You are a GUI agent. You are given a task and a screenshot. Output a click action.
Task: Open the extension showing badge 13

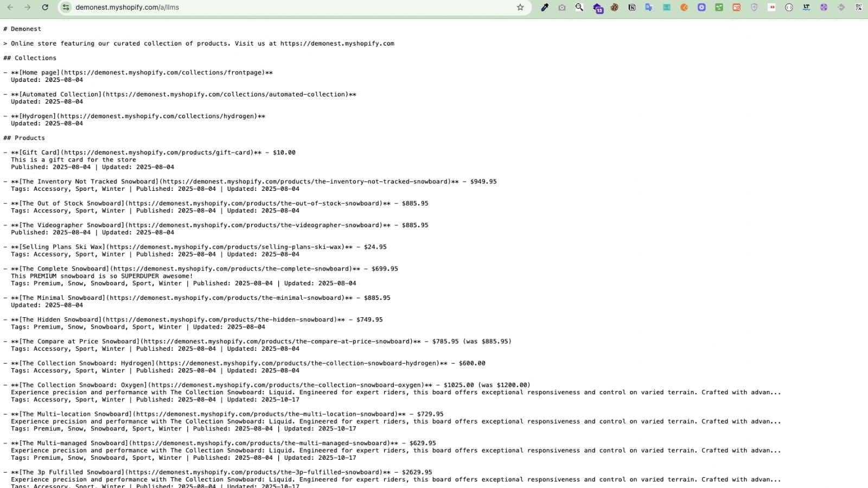point(597,8)
